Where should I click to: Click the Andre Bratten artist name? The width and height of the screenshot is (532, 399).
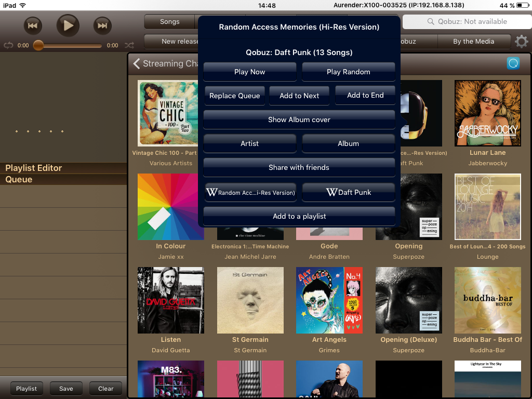point(329,257)
